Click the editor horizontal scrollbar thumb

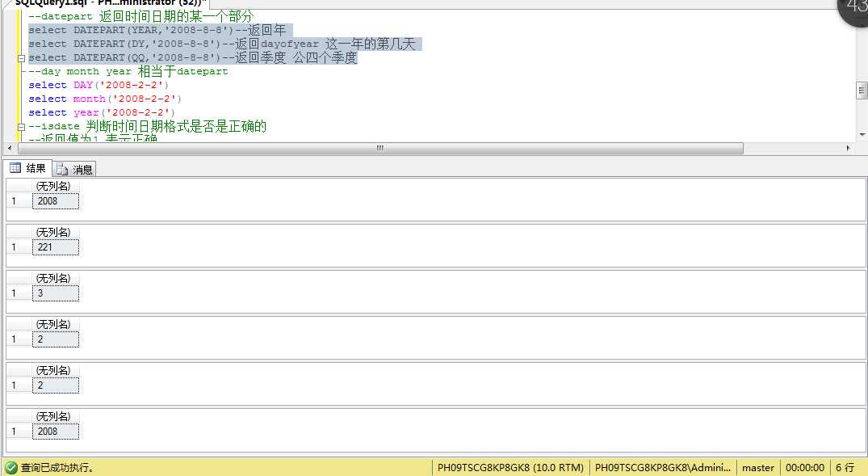point(380,148)
